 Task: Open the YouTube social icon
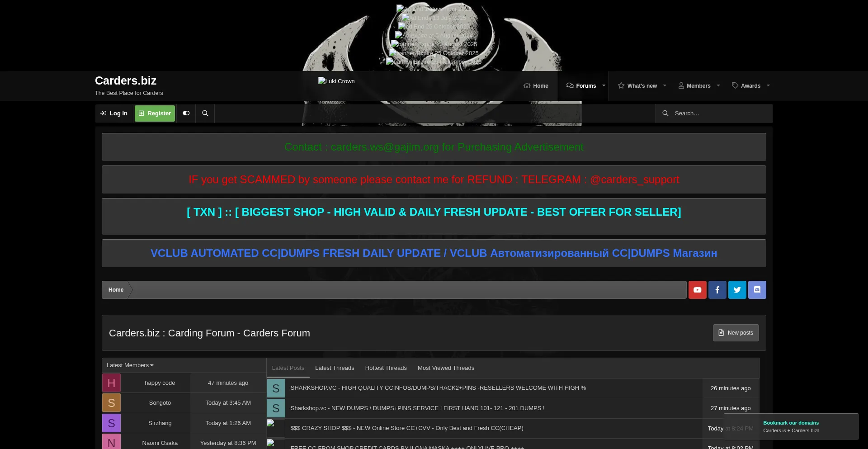tap(697, 290)
